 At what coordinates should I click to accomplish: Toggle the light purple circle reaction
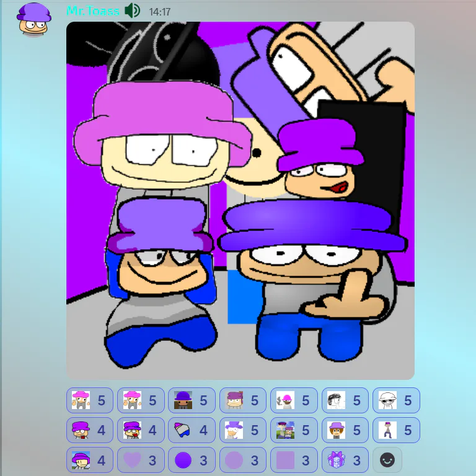pos(243,460)
